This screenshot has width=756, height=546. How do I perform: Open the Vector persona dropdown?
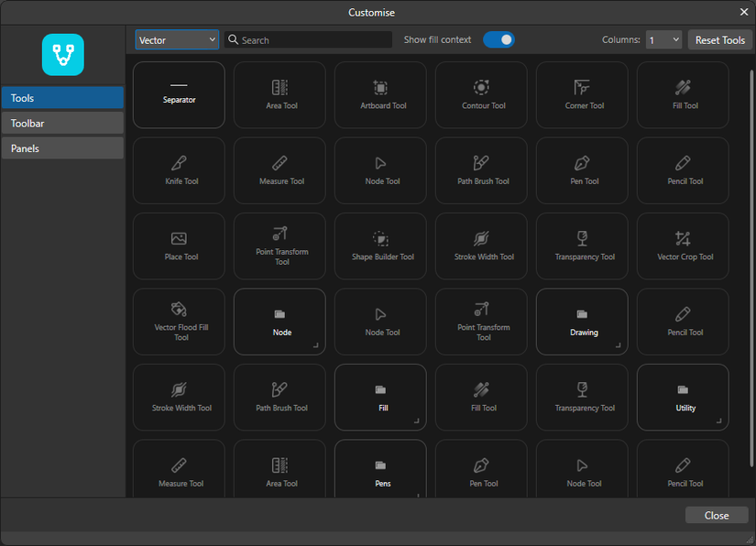point(177,39)
